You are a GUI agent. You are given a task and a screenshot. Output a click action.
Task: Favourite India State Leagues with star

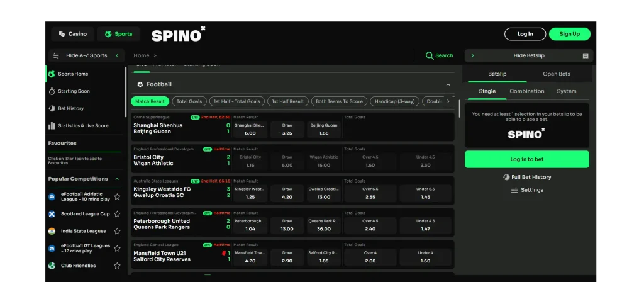tap(117, 232)
